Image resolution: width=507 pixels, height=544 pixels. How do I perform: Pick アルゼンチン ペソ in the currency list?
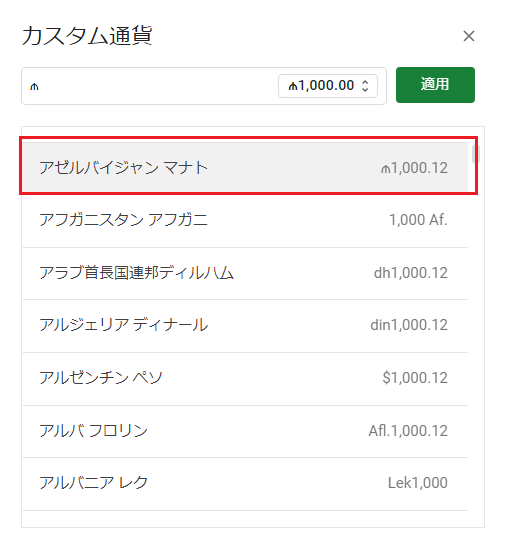[245, 378]
